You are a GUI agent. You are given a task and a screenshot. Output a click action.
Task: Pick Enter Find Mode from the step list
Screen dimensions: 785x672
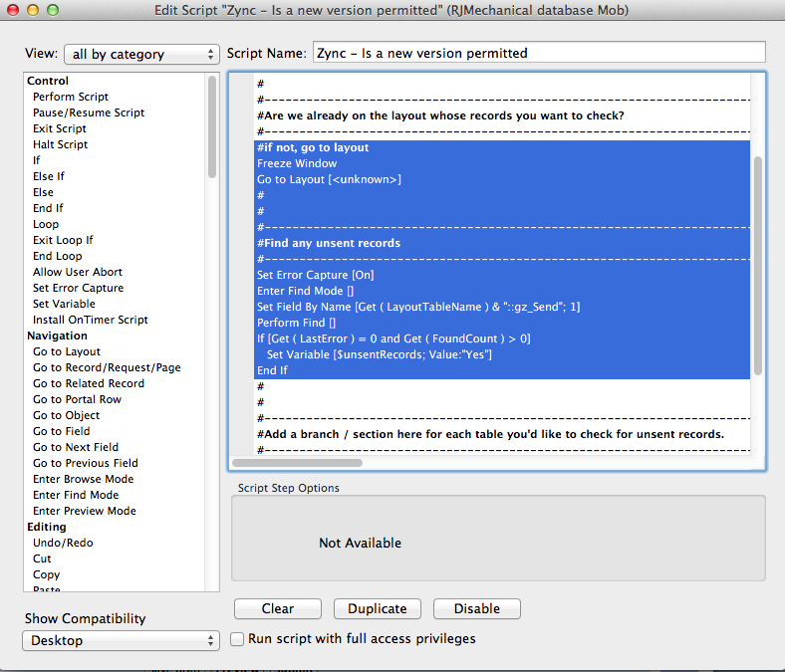tap(76, 495)
